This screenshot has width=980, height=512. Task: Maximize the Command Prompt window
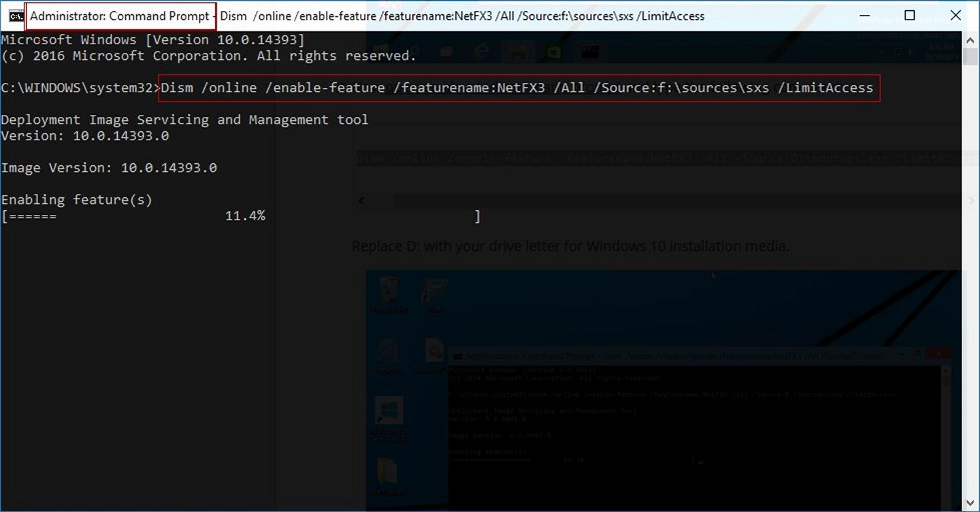pyautogui.click(x=909, y=15)
